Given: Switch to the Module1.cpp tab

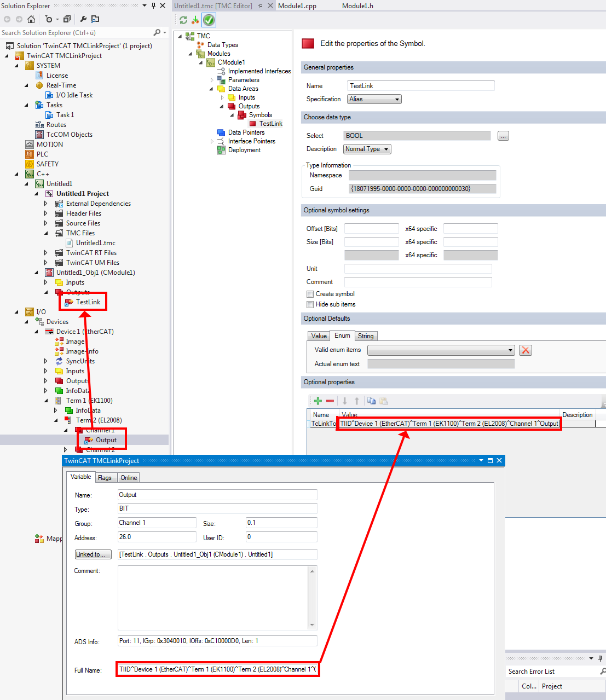Looking at the screenshot, I should point(297,5).
